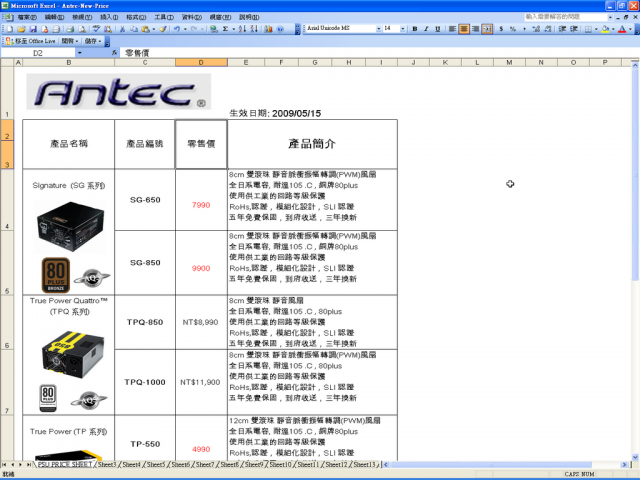The width and height of the screenshot is (640, 480).
Task: Sort descending Z to A
Action: 254,29
